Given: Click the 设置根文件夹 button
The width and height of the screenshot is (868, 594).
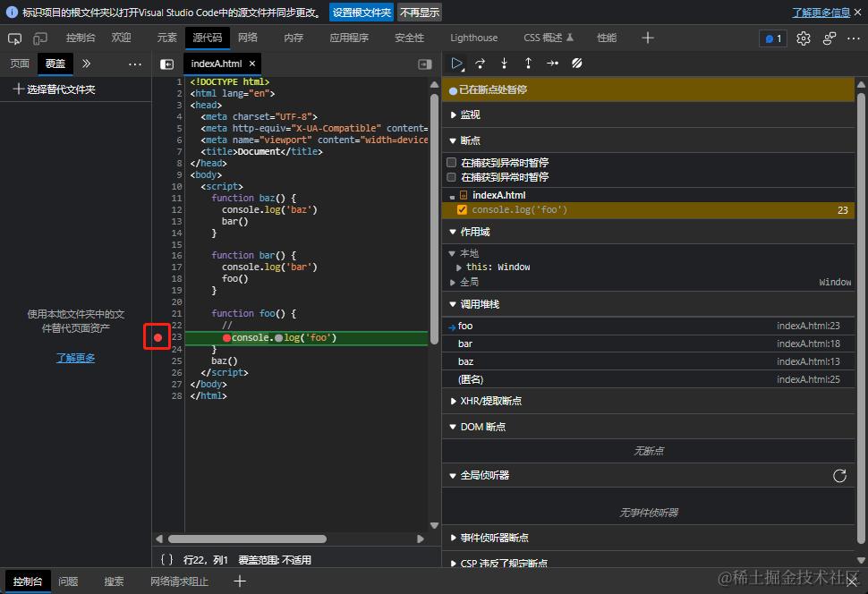Looking at the screenshot, I should point(362,13).
